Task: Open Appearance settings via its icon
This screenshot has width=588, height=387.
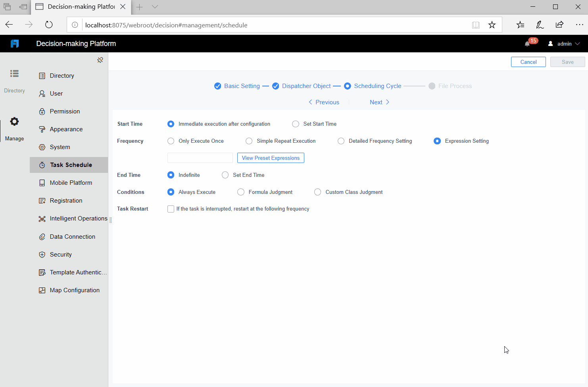Action: pos(42,129)
